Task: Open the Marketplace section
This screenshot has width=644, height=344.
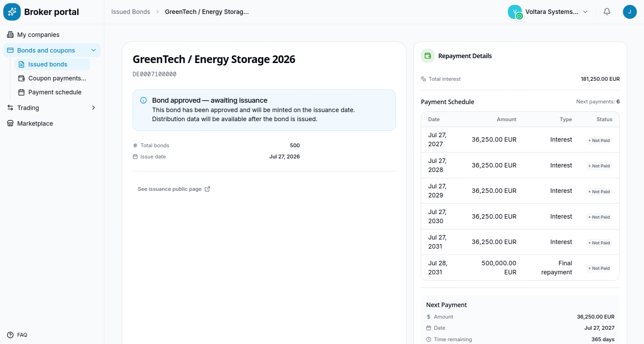Action: click(x=52, y=123)
